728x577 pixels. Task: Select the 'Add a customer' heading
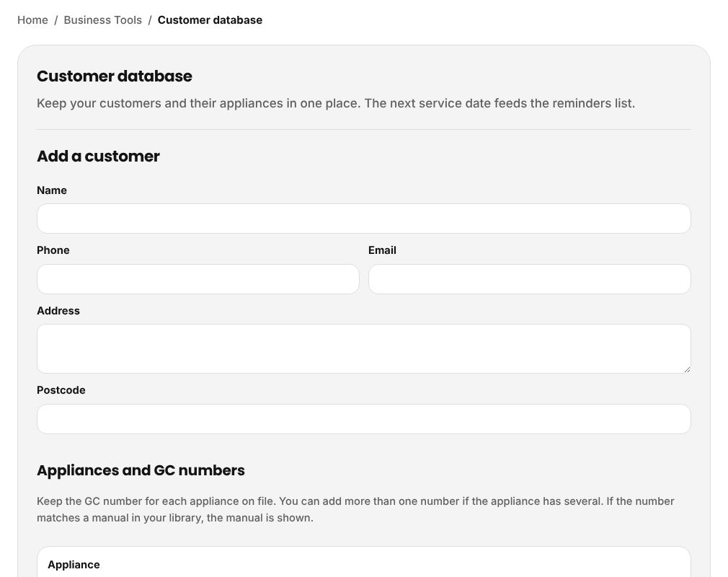click(x=98, y=156)
